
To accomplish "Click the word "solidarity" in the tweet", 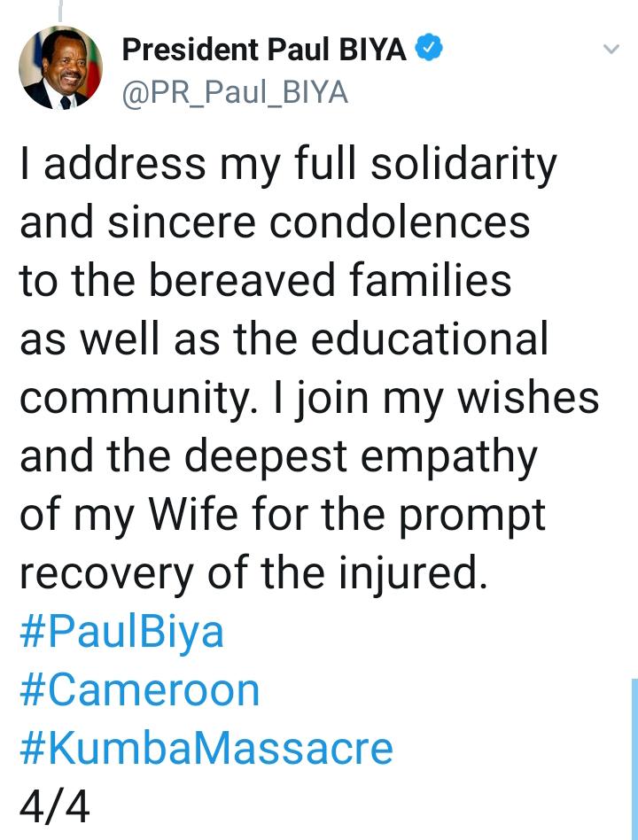I will pyautogui.click(x=464, y=165).
